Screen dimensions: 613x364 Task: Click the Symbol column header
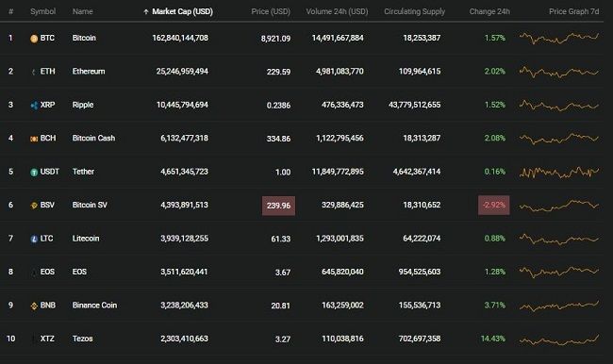click(x=43, y=11)
